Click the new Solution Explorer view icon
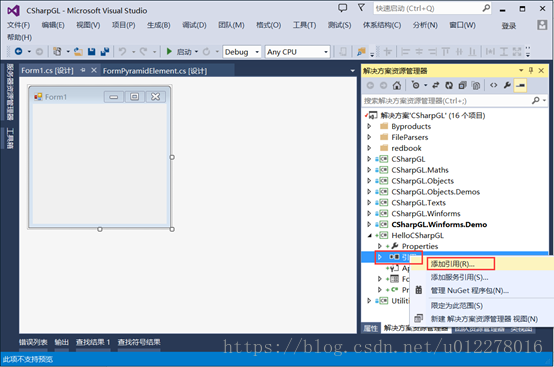The width and height of the screenshot is (554, 367). [418, 318]
